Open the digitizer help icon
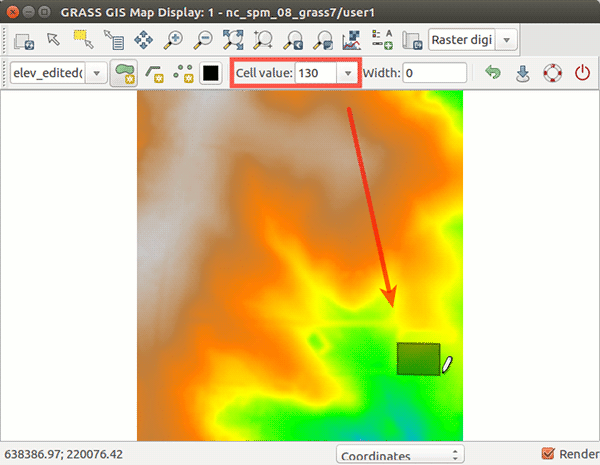 (552, 74)
